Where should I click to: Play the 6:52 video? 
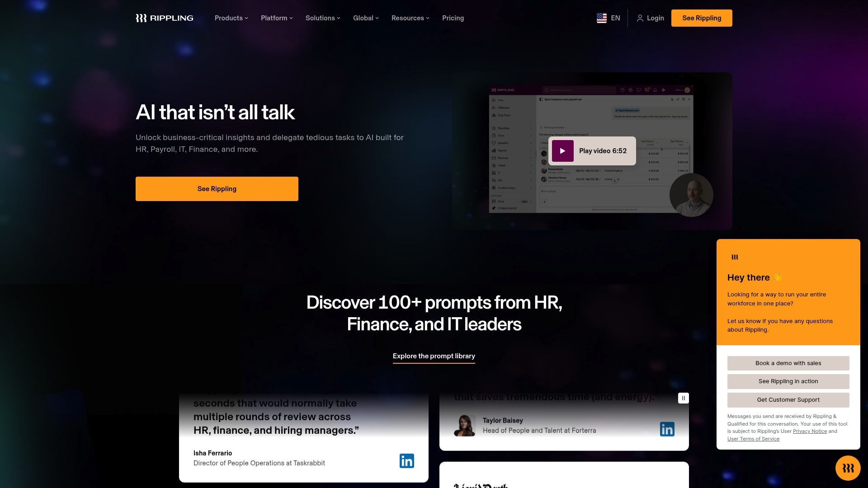coord(592,151)
